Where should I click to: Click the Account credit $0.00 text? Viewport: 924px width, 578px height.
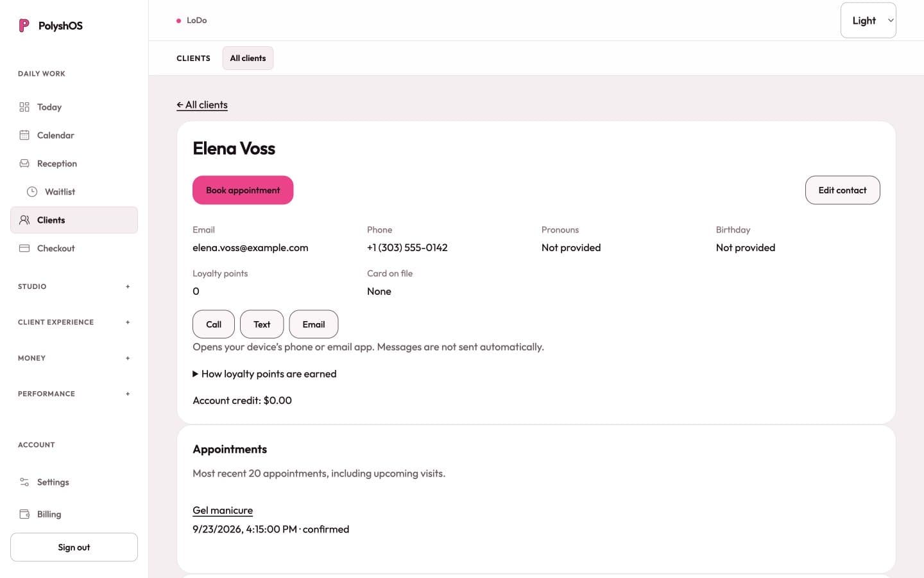click(x=242, y=401)
